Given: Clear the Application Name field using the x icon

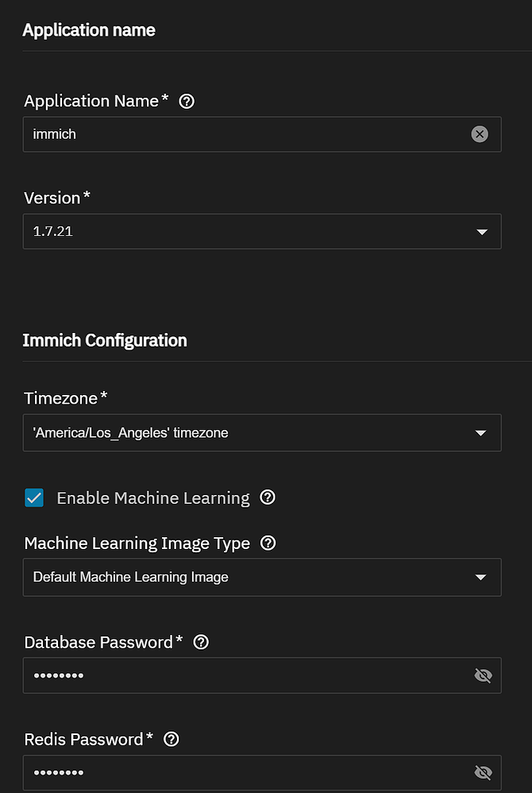Looking at the screenshot, I should (480, 133).
